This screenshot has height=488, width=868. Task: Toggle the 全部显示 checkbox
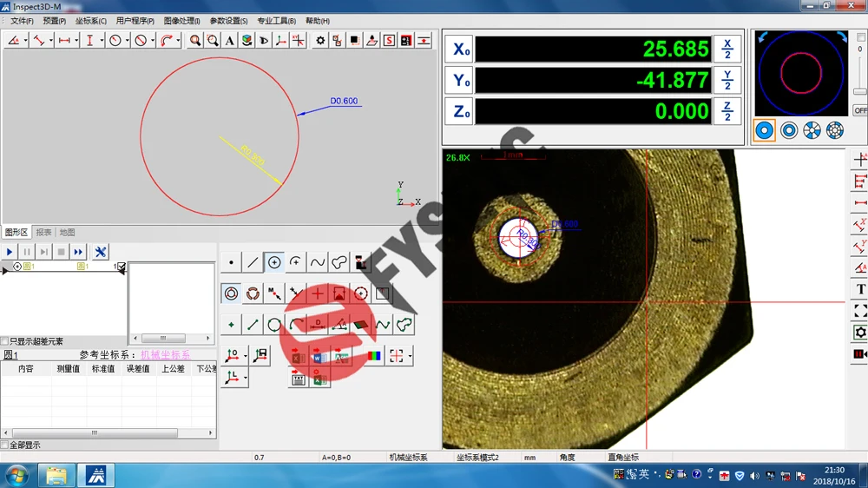(x=5, y=445)
